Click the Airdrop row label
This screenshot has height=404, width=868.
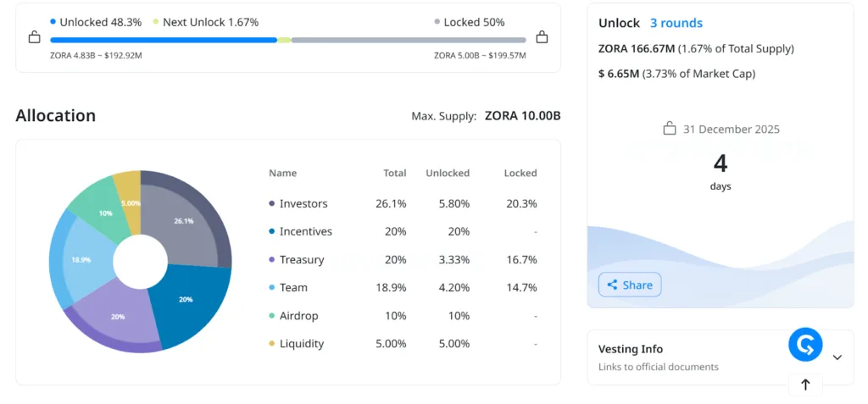click(x=299, y=316)
